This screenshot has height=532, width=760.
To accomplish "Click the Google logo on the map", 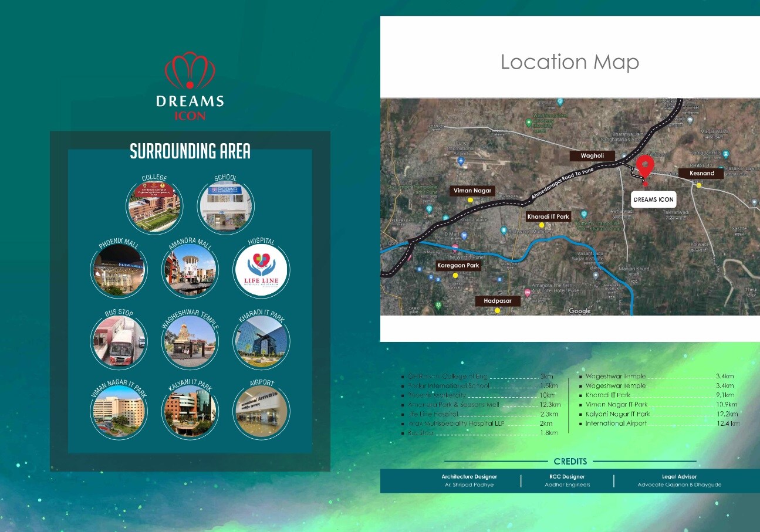I will click(579, 311).
